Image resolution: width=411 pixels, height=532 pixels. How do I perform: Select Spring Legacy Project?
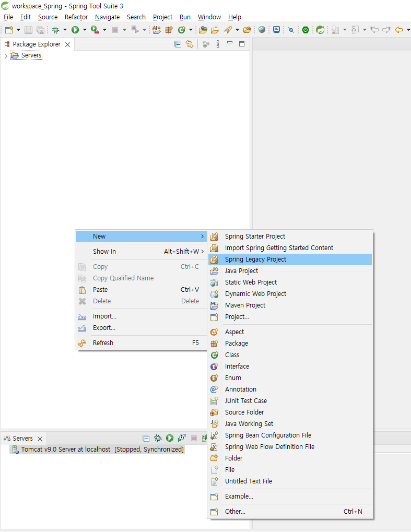tap(290, 259)
